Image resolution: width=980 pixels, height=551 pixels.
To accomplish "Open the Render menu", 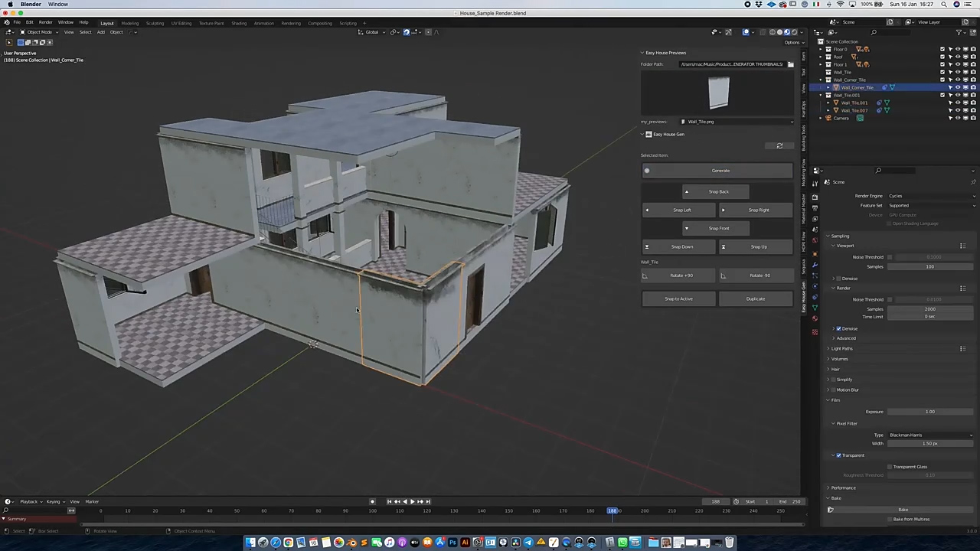I will [45, 22].
